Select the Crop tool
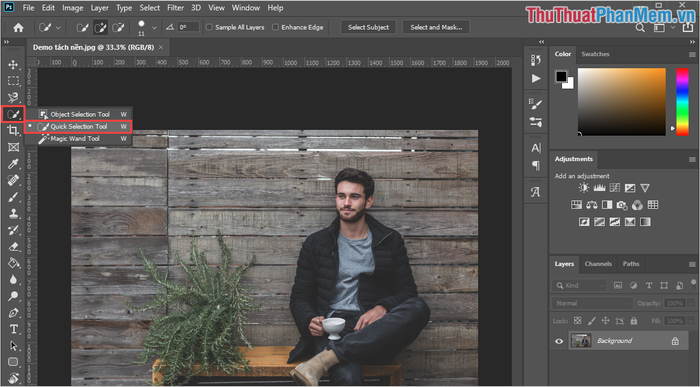The width and height of the screenshot is (700, 387). [13, 130]
